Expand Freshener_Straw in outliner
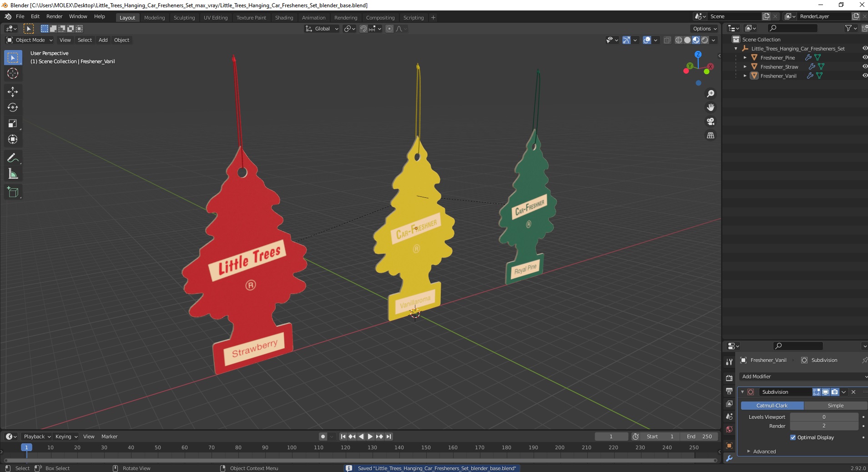This screenshot has height=472, width=868. (x=745, y=67)
